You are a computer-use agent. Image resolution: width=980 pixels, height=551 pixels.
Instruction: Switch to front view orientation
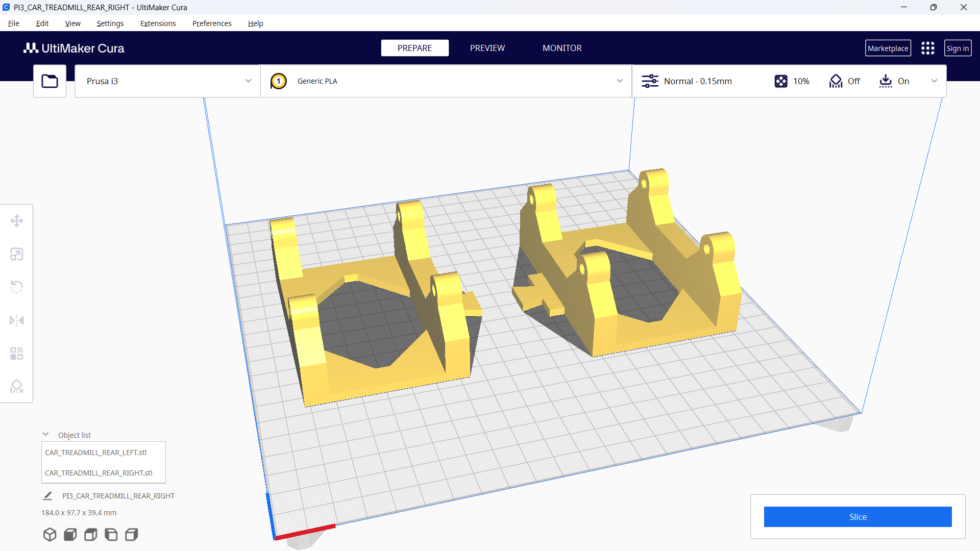(x=70, y=534)
